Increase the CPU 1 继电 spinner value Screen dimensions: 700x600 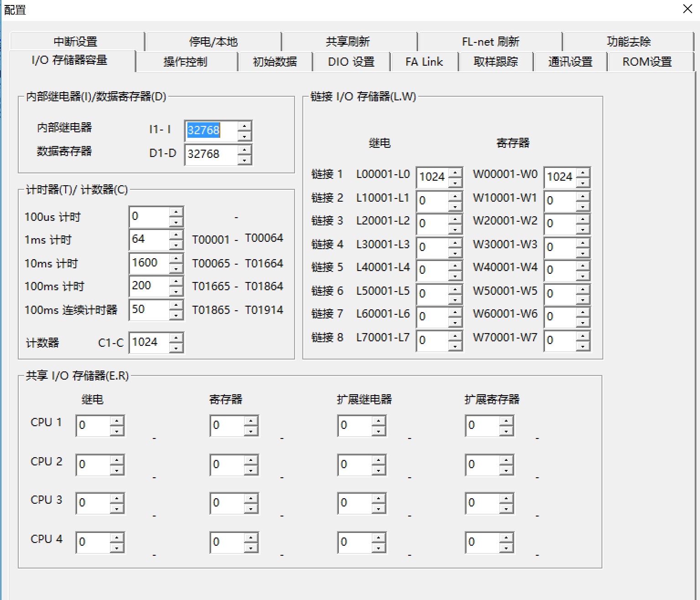(x=117, y=420)
